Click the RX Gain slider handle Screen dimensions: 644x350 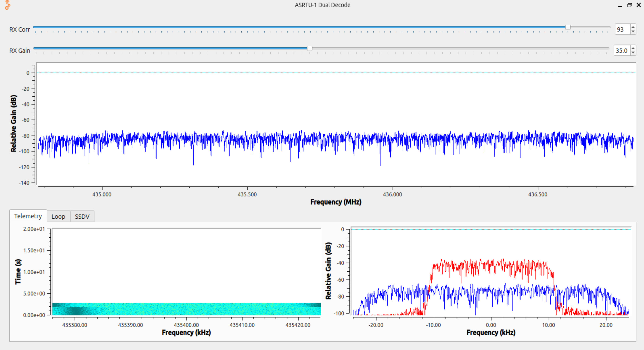309,48
